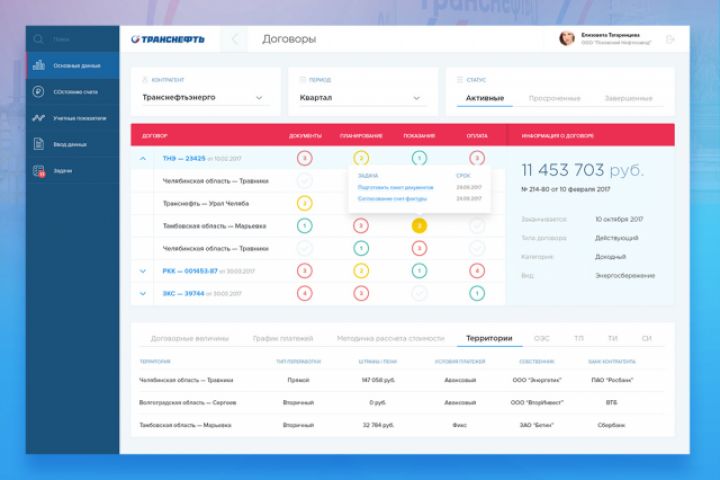The height and width of the screenshot is (480, 720).
Task: Click ТНЭ — 23425 Оплата red badge
Action: point(477,158)
